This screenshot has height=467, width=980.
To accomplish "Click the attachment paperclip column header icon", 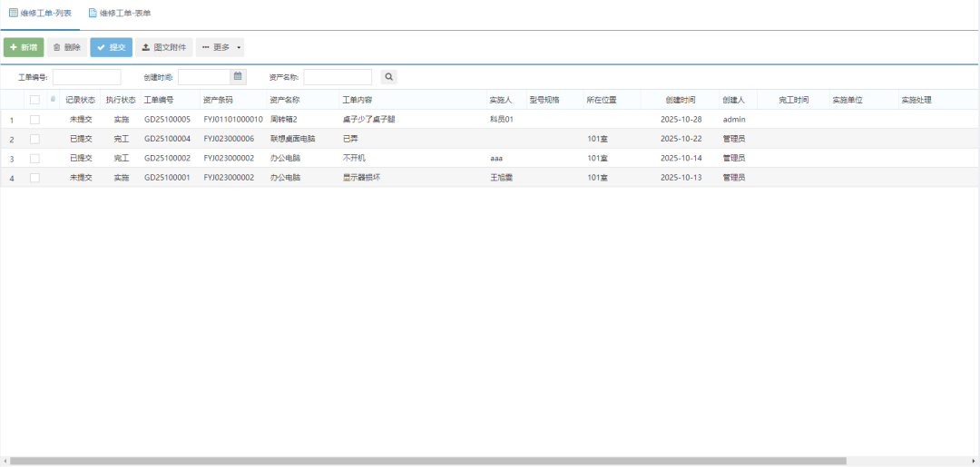I will (53, 99).
